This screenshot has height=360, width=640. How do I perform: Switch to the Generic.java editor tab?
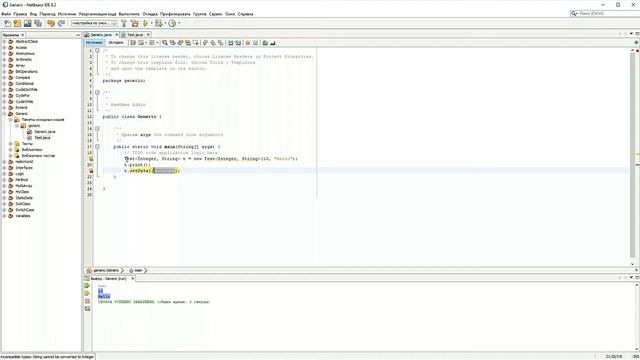(100, 35)
